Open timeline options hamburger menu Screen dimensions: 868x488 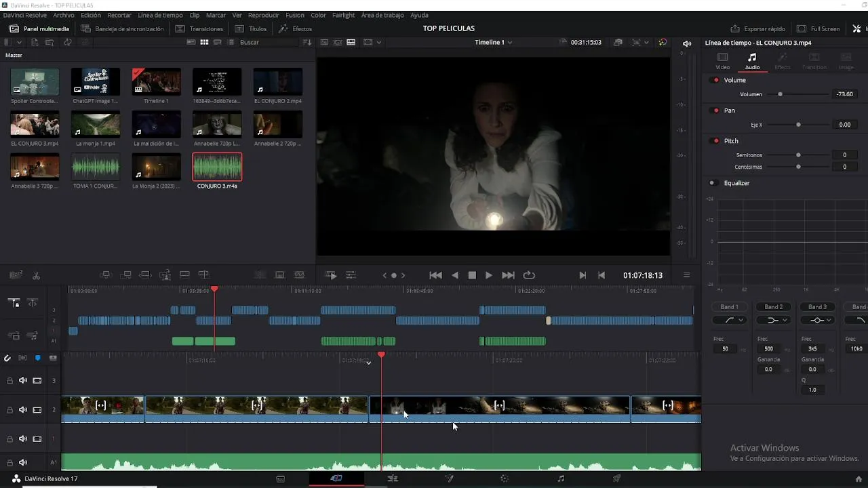686,275
